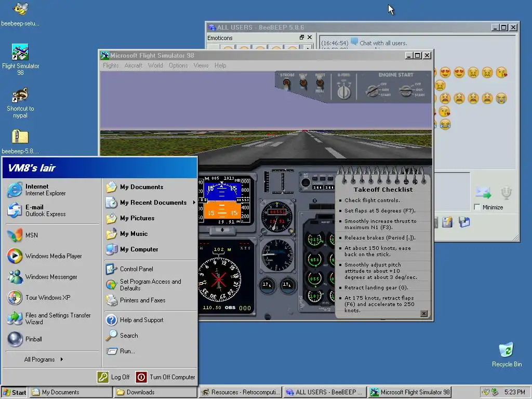Image resolution: width=532 pixels, height=399 pixels.
Task: Open Search from the Start menu
Action: 151,336
